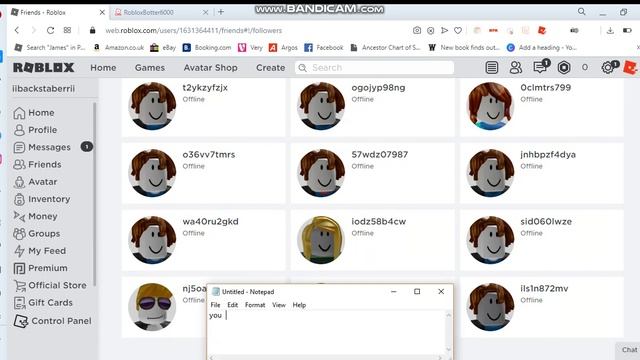Open follower ogojyp98ng profile name

tap(378, 87)
